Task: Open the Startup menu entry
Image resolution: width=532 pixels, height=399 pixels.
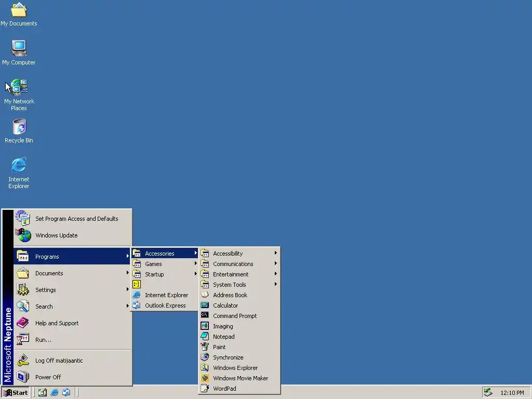Action: [165, 274]
